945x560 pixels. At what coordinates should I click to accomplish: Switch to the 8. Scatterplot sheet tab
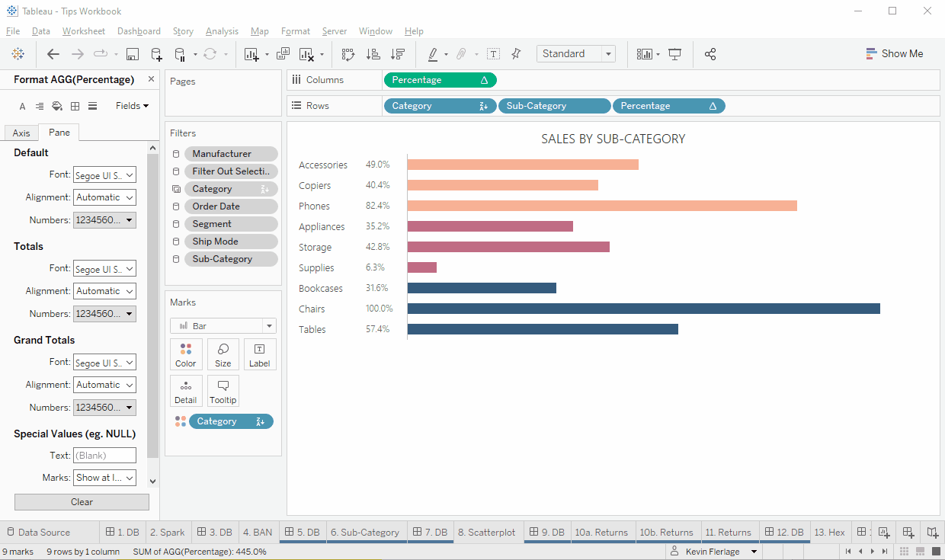pos(486,533)
